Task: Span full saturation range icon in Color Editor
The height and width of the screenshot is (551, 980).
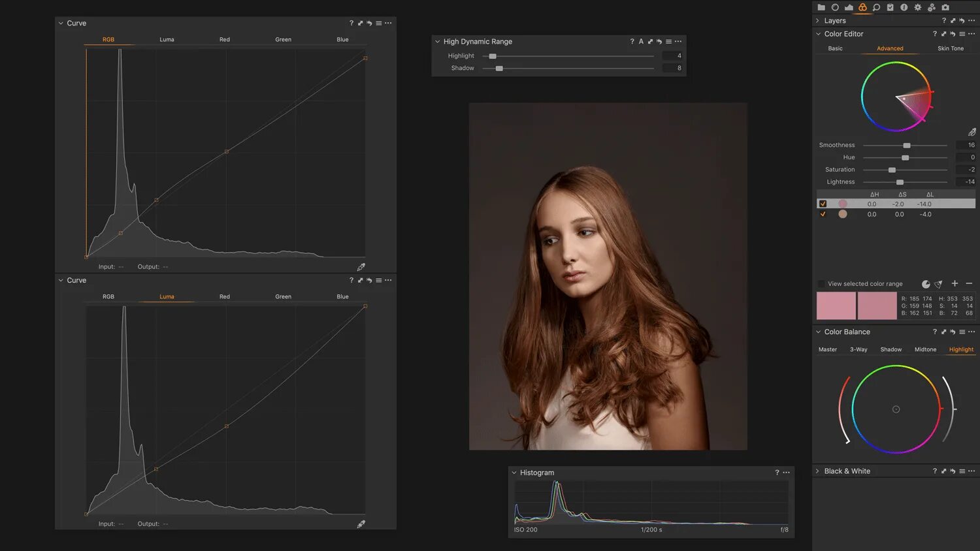Action: coord(939,284)
